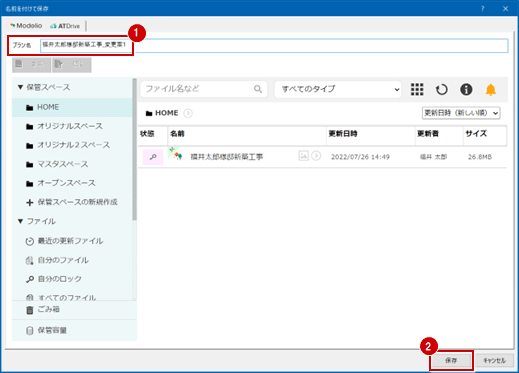Click the 状態 column header

(x=147, y=134)
